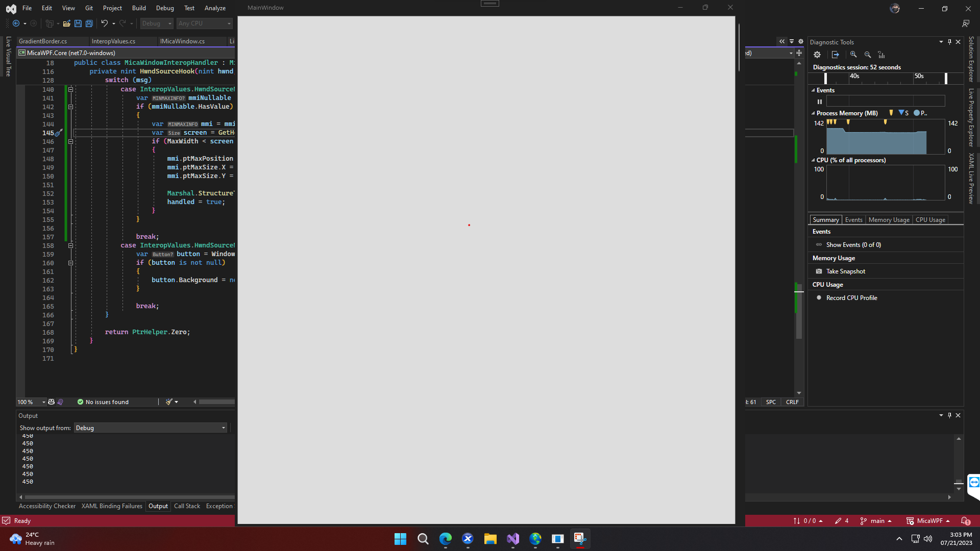Switch to the Memory Usage tab
This screenshot has width=980, height=551.
pyautogui.click(x=889, y=219)
